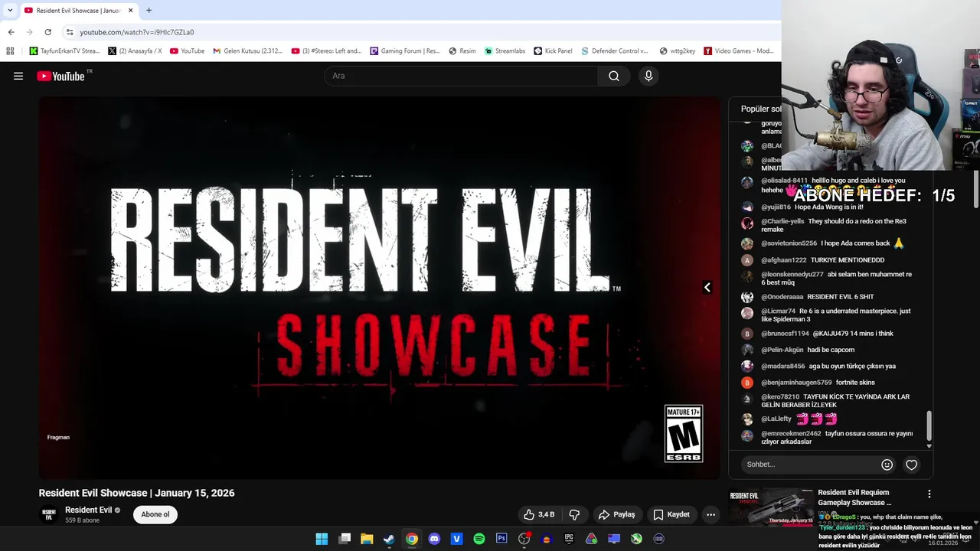Viewport: 980px width, 551px height.
Task: Go back with browser back arrow
Action: tap(11, 32)
